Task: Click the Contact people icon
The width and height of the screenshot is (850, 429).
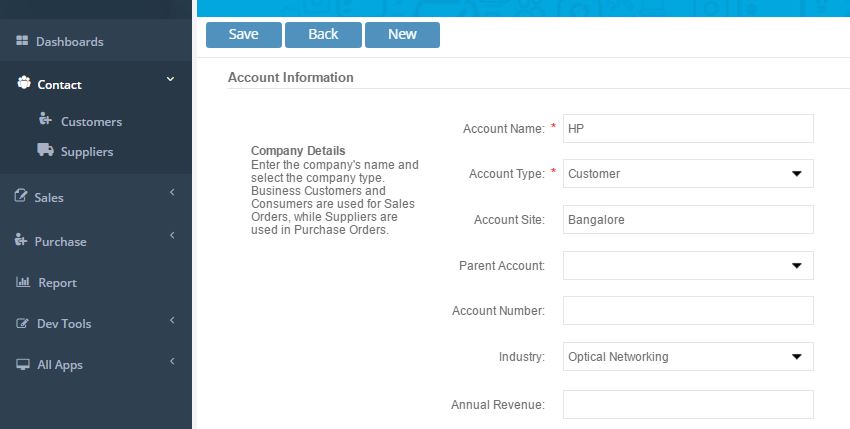Action: 24,82
